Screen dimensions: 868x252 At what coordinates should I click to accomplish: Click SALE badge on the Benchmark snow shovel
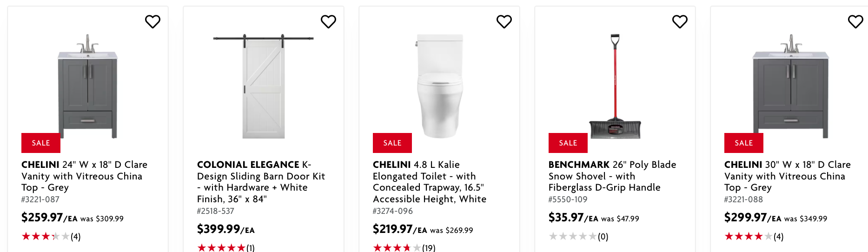pos(568,143)
